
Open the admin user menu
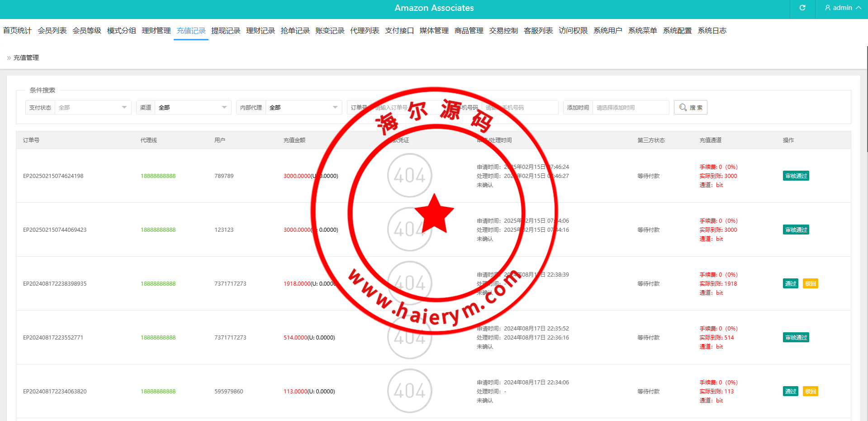click(842, 8)
